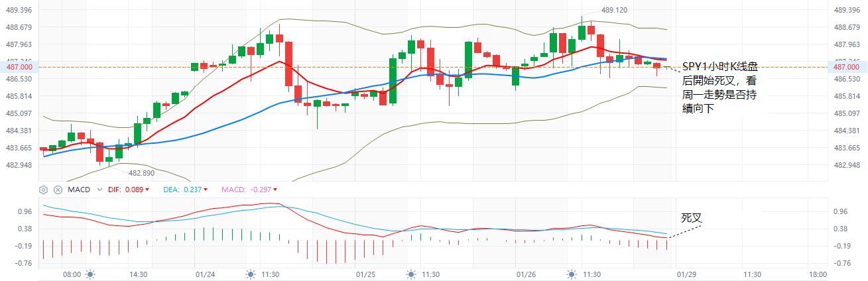This screenshot has width=868, height=281.
Task: Click the 01/29 date on time axis
Action: tap(686, 274)
